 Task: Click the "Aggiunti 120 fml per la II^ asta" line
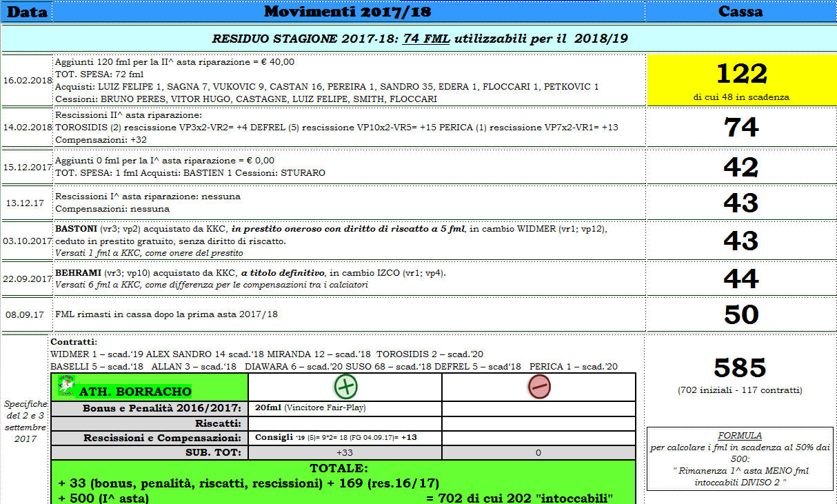(x=174, y=61)
